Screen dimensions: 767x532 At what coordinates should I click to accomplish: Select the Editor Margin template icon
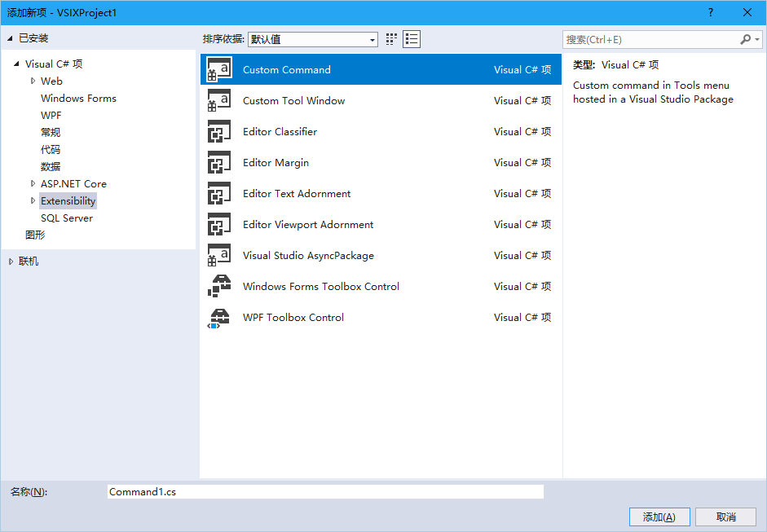(218, 162)
